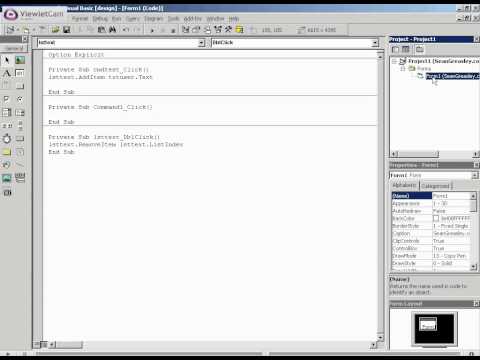Click the Start (run) toolbar button
The width and height of the screenshot is (480, 360).
(x=152, y=30)
